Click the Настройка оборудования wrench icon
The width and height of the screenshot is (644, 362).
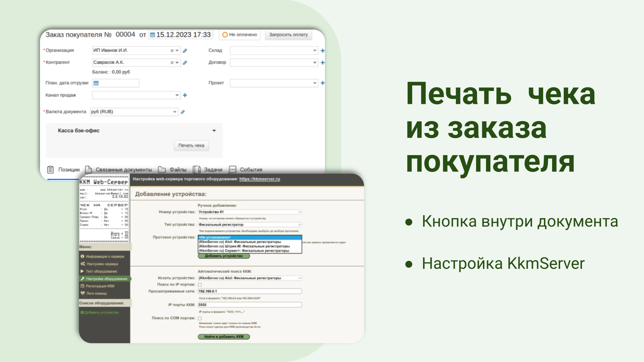coord(83,279)
